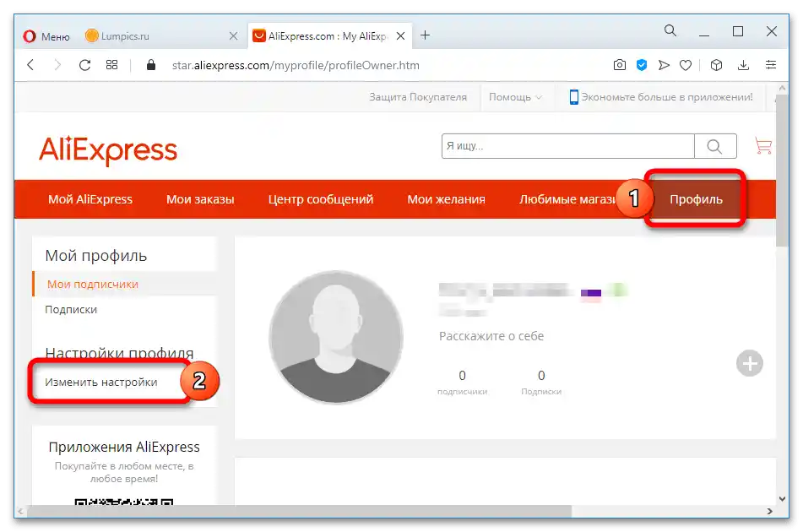The height and width of the screenshot is (532, 803).
Task: Click the vertical scrollbar thumb
Action: pos(782,169)
